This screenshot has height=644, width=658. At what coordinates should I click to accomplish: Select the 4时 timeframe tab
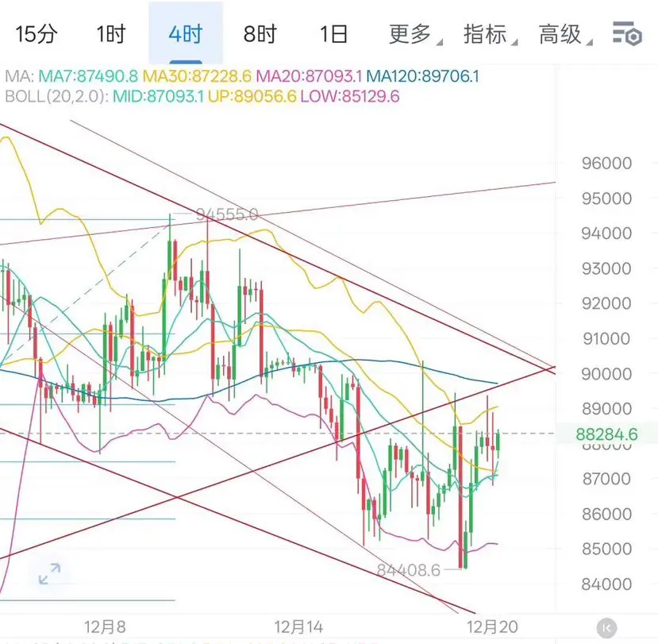click(186, 33)
